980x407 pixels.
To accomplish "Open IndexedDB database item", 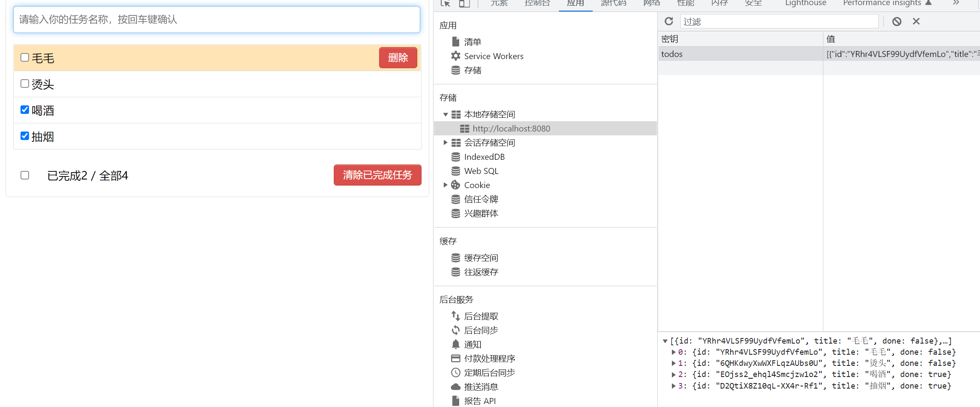I will (x=484, y=157).
